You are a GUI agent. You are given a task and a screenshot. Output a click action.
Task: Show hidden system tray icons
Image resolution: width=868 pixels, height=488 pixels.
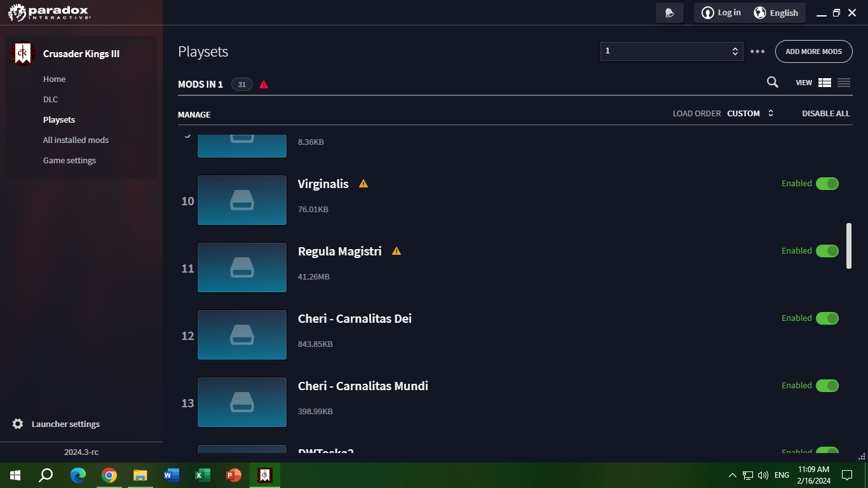tap(732, 475)
